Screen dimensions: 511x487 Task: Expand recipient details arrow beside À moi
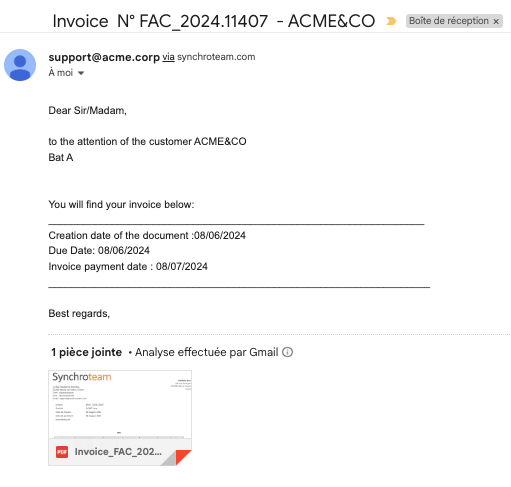click(x=81, y=73)
